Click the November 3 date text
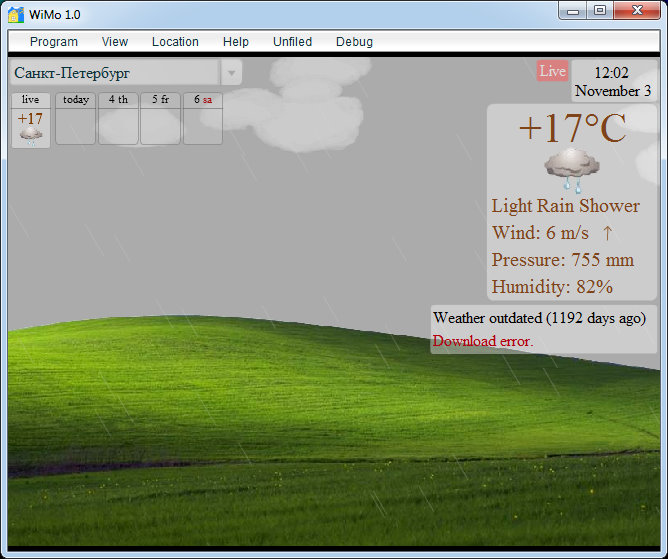 tap(613, 91)
